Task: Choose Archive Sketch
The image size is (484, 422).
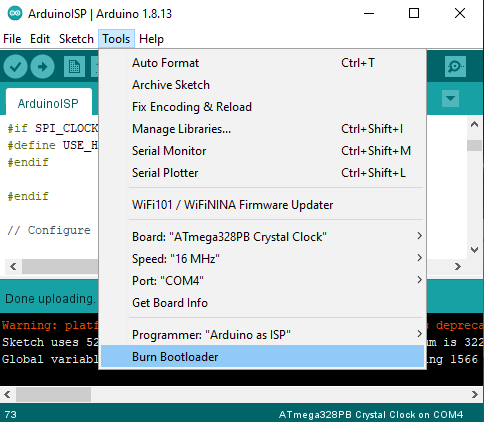Action: (262, 85)
